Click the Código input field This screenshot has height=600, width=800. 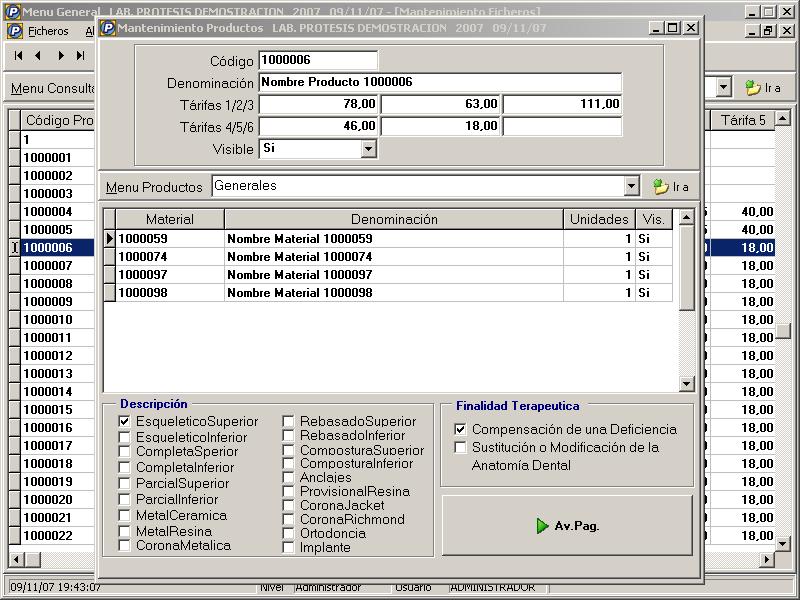click(x=318, y=60)
